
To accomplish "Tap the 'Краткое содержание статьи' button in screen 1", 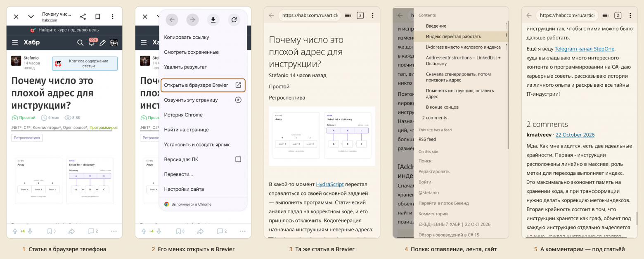I will (85, 64).
